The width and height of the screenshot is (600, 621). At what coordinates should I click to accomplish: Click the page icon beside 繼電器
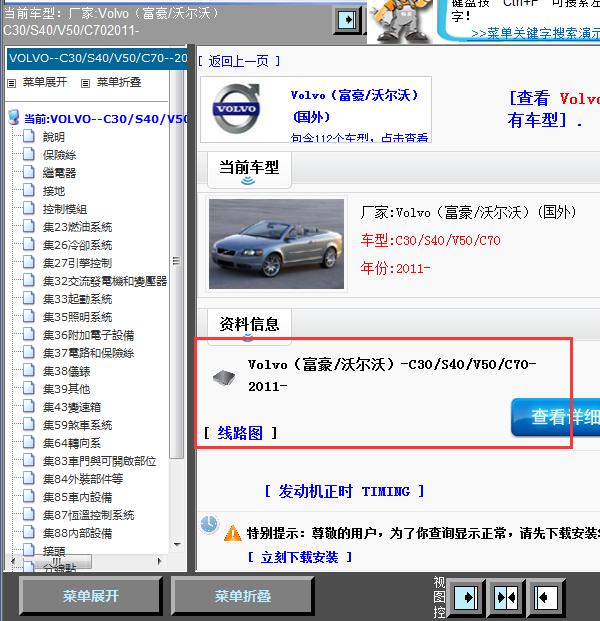29,171
